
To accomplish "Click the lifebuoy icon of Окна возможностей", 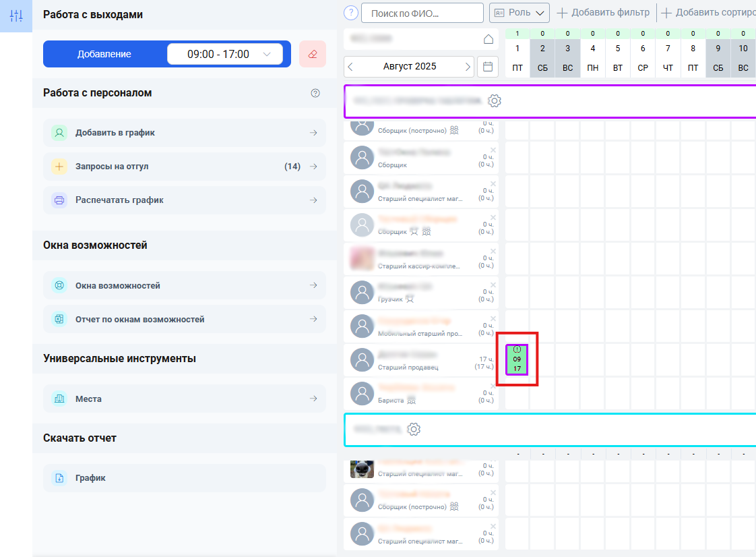I will pos(59,286).
